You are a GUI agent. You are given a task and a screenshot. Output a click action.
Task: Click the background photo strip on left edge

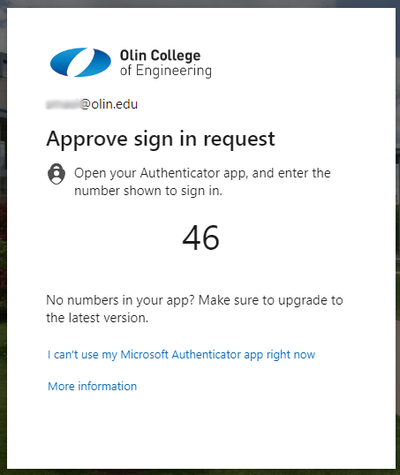[3, 237]
